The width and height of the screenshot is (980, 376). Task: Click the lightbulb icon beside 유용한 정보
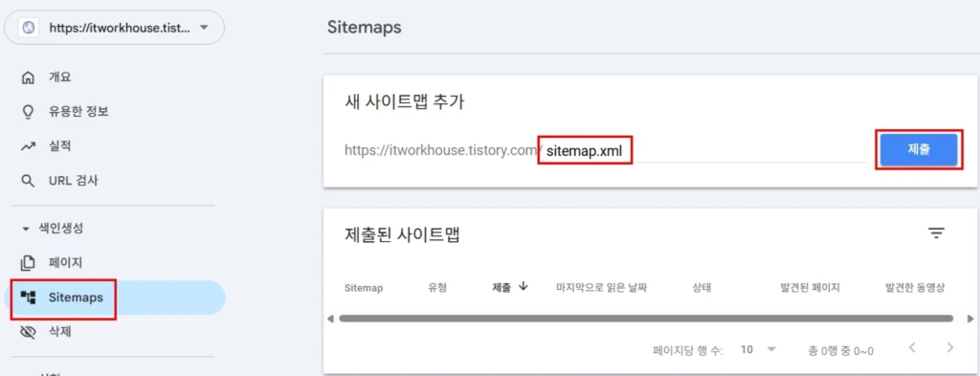(28, 113)
